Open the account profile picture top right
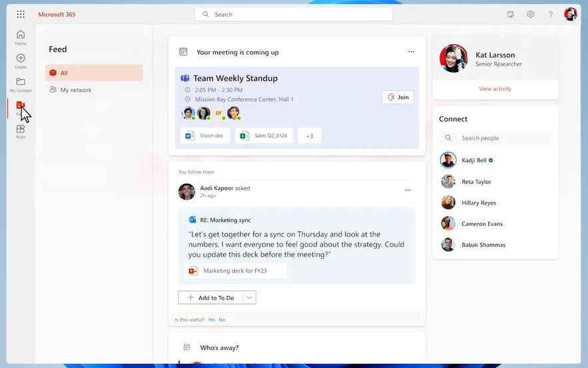Viewport: 588px width, 368px height. (571, 14)
